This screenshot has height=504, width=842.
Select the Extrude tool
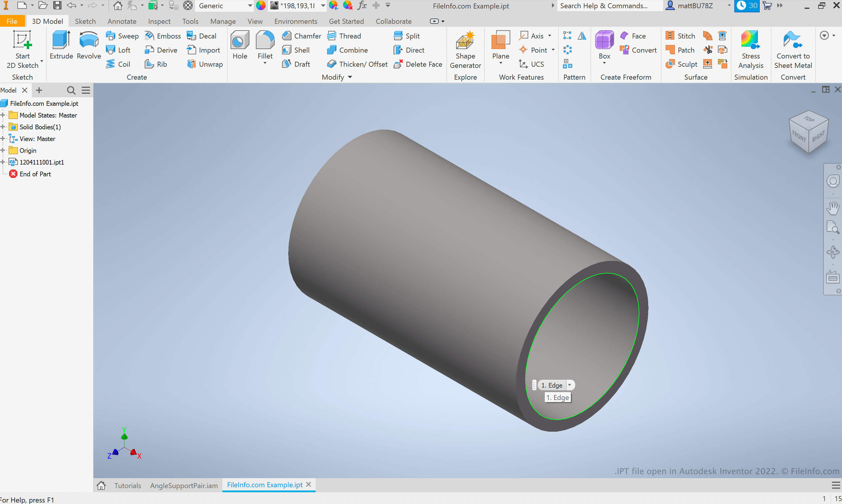(61, 46)
